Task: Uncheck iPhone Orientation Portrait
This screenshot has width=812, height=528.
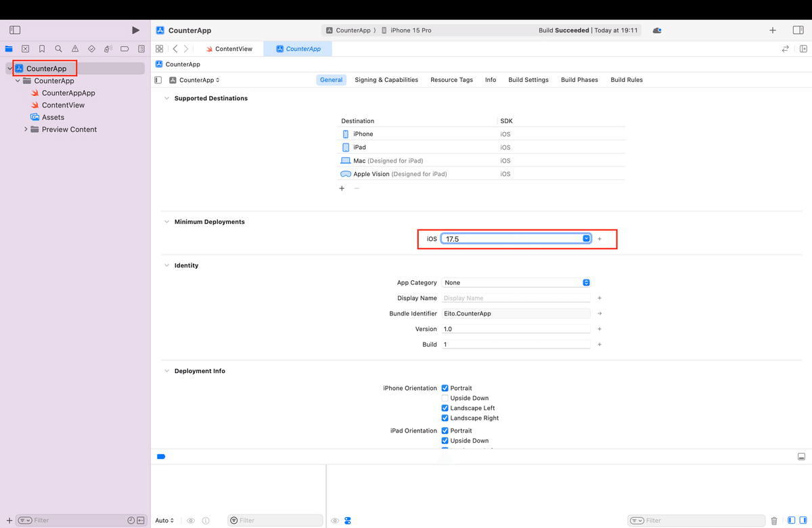Action: [445, 389]
